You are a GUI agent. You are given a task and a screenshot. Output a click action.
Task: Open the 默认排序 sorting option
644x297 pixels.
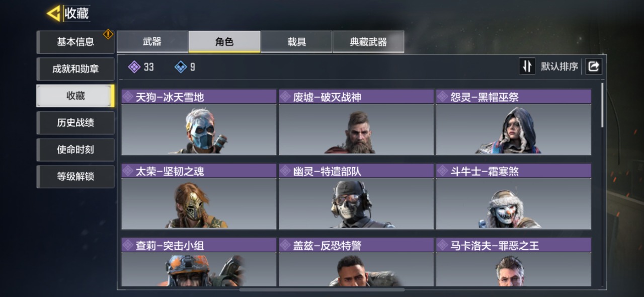pos(559,66)
